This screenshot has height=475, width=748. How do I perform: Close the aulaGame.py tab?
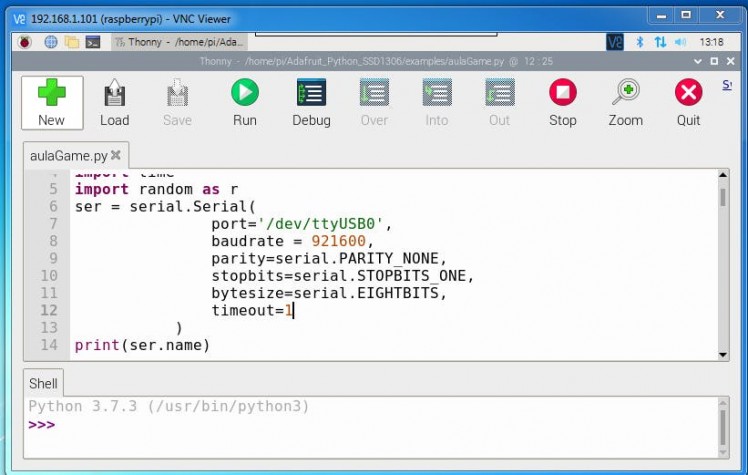click(115, 155)
